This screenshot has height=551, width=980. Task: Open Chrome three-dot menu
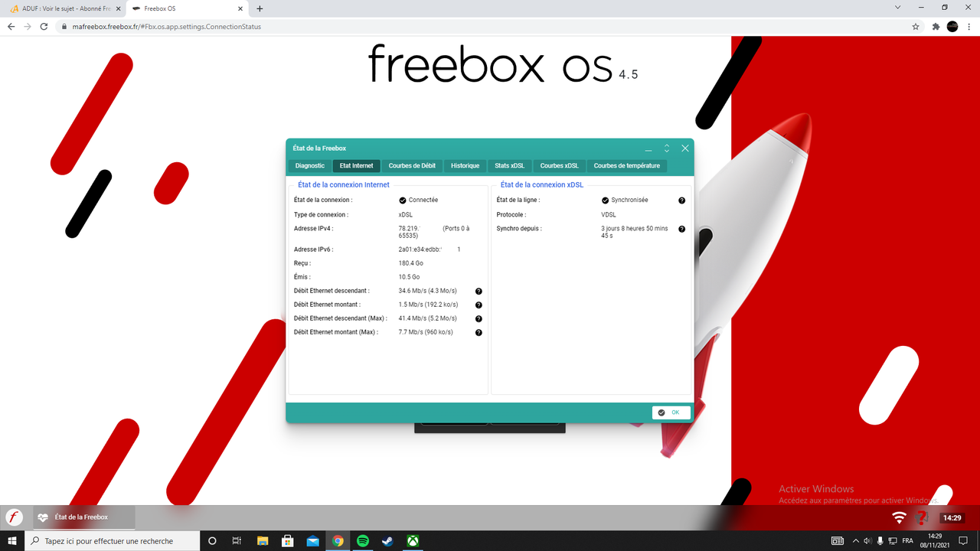[969, 26]
